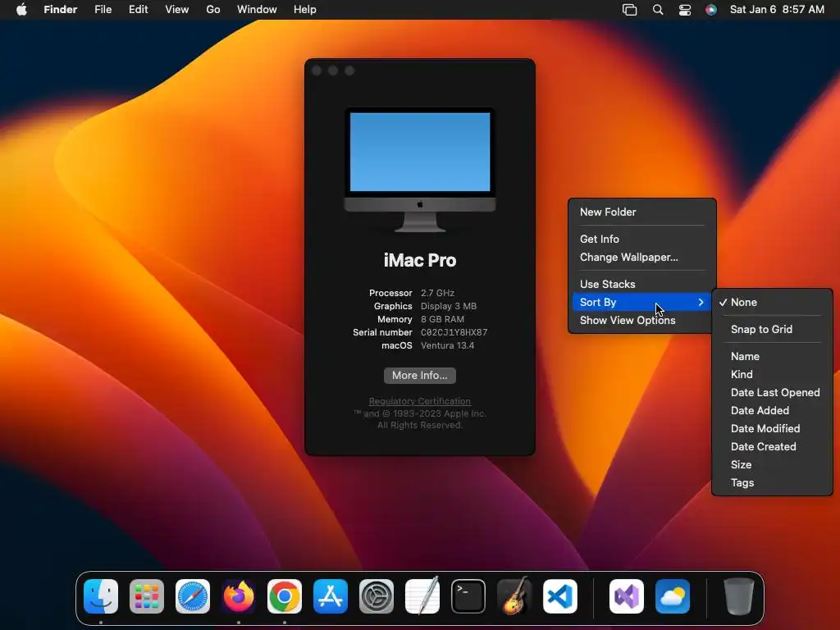Click the 2.7 GHz processor value
This screenshot has height=630, width=840.
438,293
